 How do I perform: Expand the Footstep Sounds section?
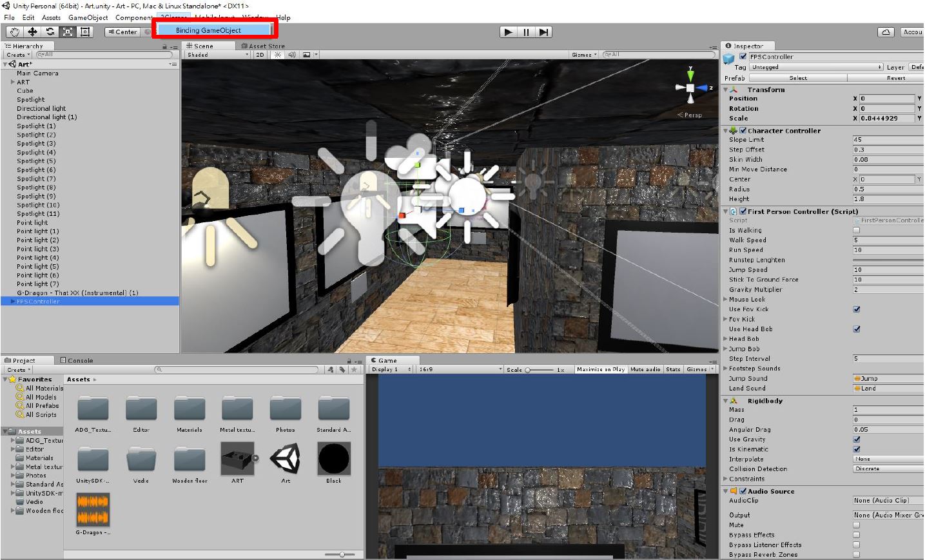coord(726,369)
